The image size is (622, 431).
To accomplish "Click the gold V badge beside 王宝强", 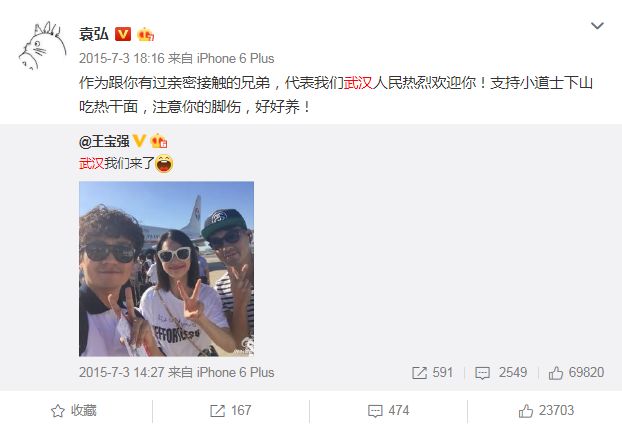I will point(139,140).
